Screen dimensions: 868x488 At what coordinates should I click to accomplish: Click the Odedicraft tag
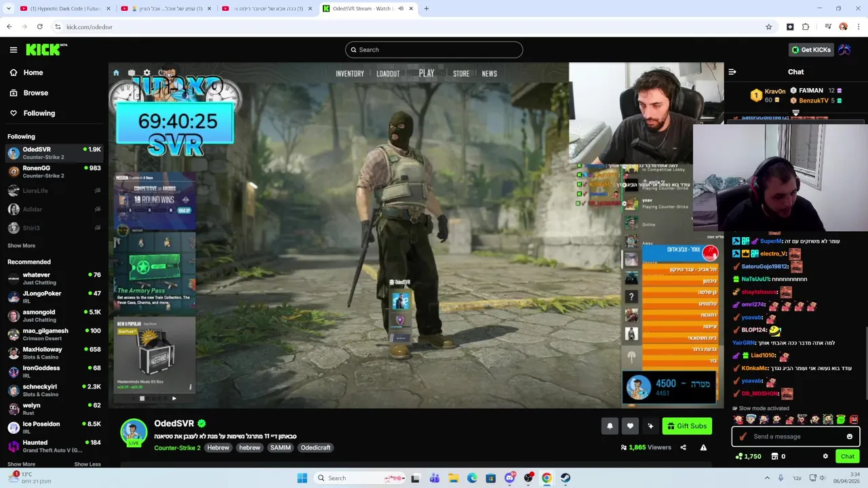[x=315, y=447]
